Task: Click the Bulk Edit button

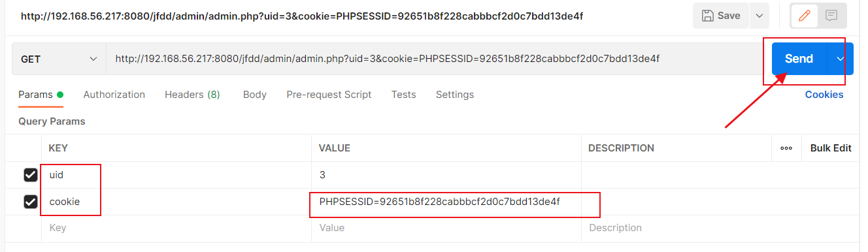Action: click(x=831, y=148)
